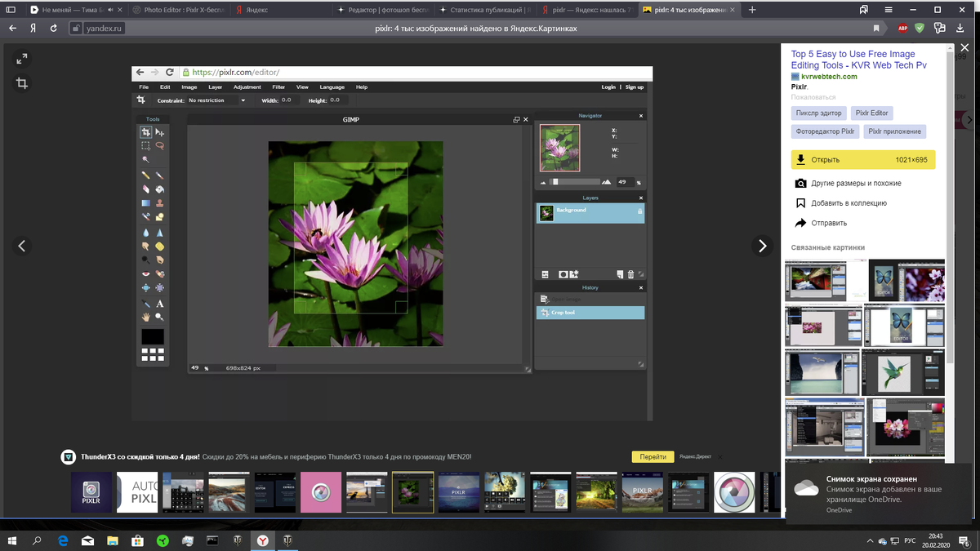980x551 pixels.
Task: Click the yellow 'Открыть' button
Action: point(863,160)
